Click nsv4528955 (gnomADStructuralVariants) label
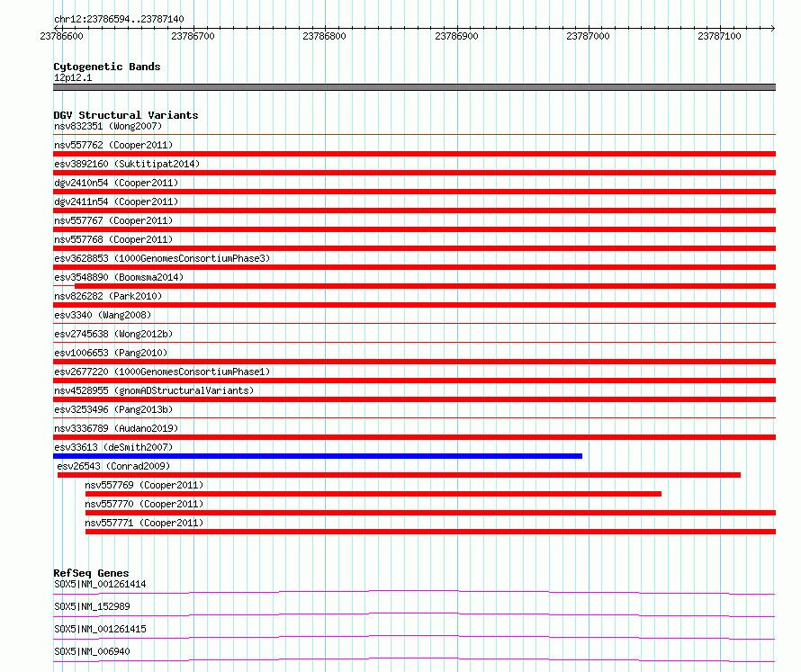The image size is (801, 672). tap(154, 390)
